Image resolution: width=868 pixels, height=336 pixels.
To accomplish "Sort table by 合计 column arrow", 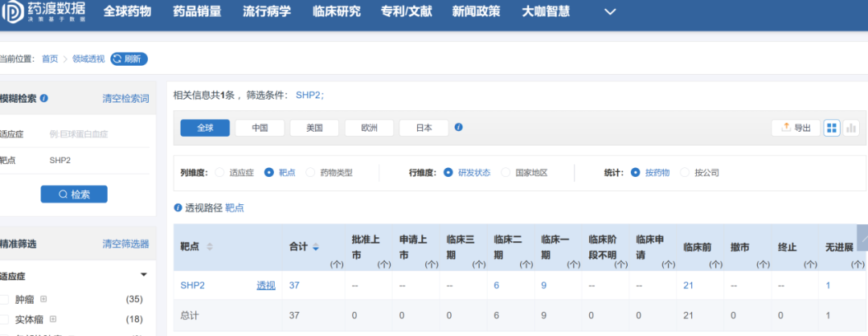I will 316,247.
